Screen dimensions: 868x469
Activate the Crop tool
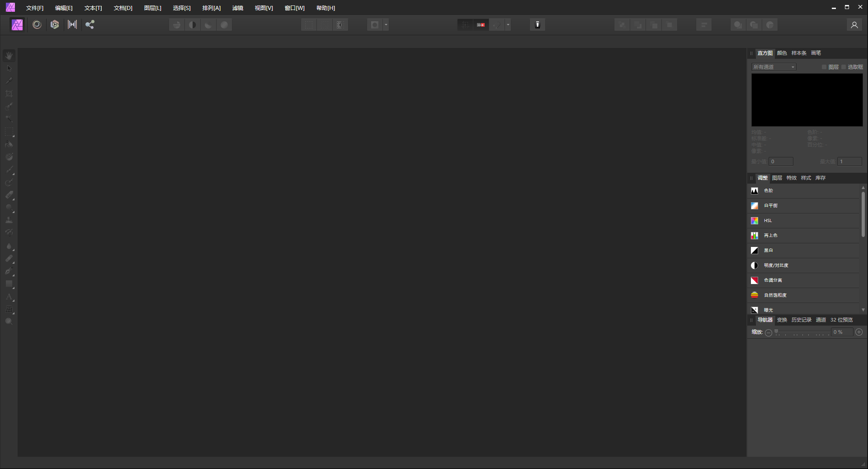[9, 94]
